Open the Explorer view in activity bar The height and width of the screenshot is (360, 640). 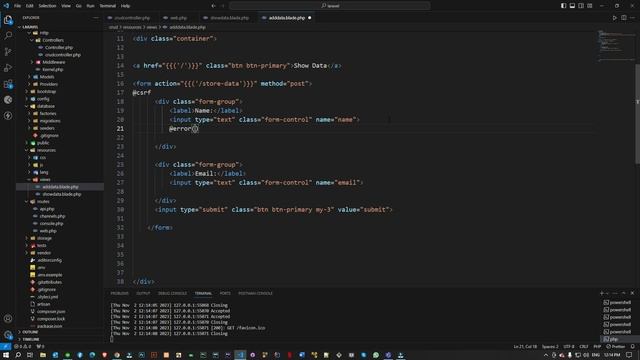coord(8,20)
